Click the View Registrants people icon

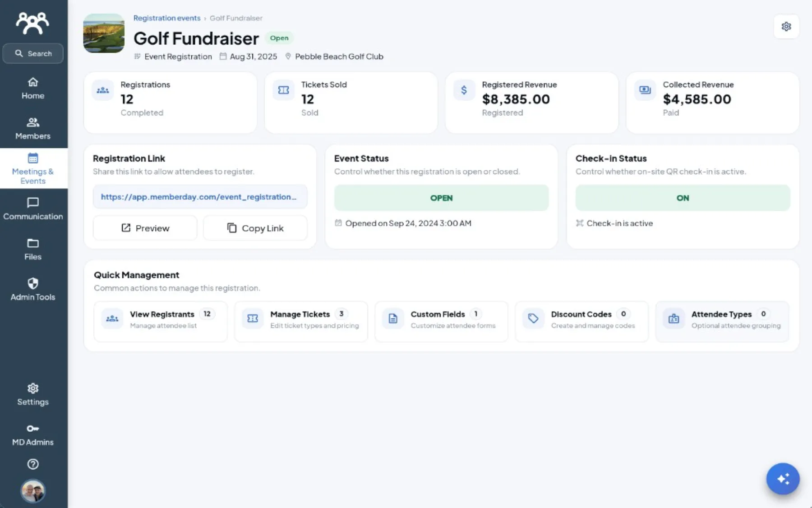(112, 319)
